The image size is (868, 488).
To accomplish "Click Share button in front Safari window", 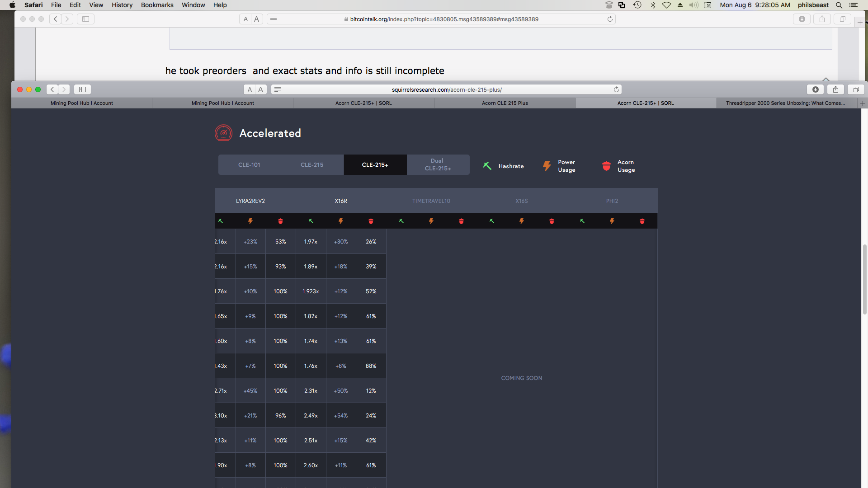I will tap(835, 89).
